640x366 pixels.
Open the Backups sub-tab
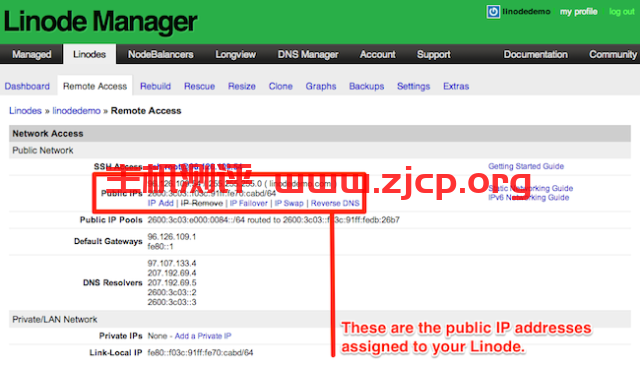tap(367, 86)
